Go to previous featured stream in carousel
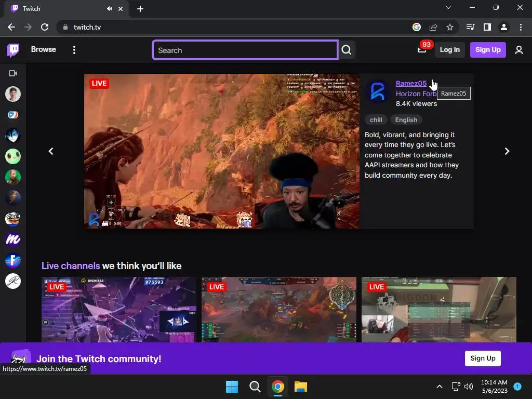 (x=51, y=151)
